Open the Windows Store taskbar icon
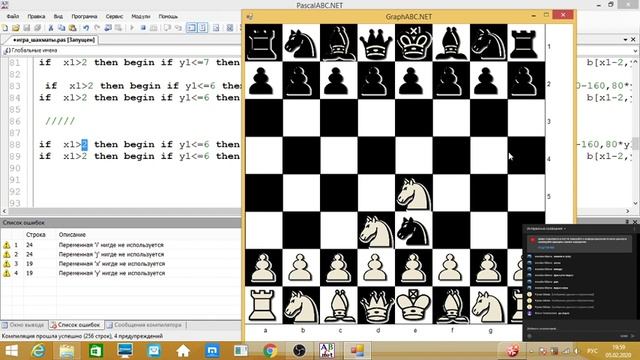 tap(96, 351)
